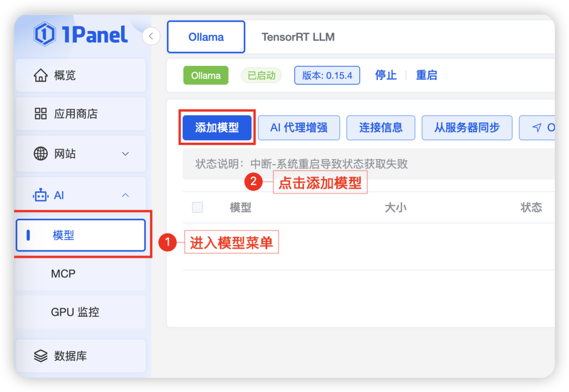The height and width of the screenshot is (392, 569).
Task: Click the home icon beside 概览
Action: click(41, 75)
